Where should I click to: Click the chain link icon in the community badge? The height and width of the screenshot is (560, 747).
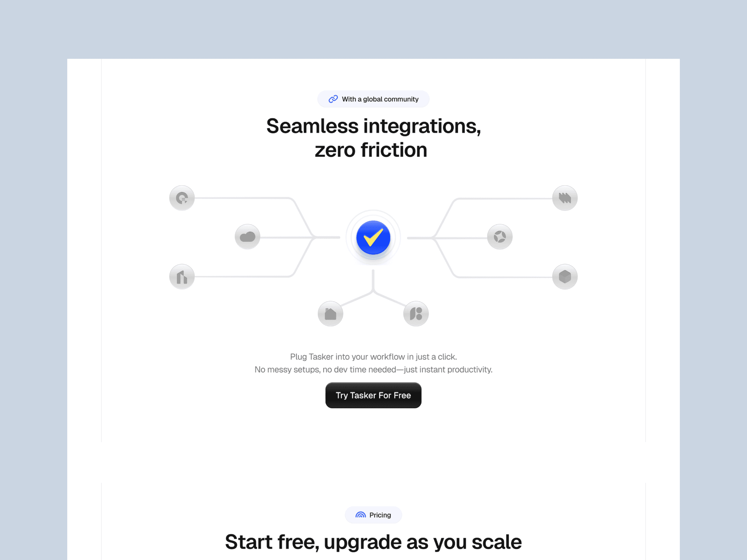click(x=333, y=99)
